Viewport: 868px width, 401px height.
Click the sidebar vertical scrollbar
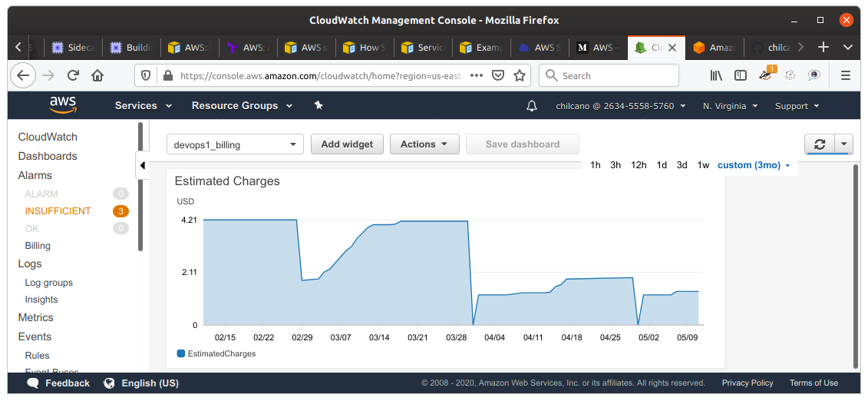[x=140, y=186]
